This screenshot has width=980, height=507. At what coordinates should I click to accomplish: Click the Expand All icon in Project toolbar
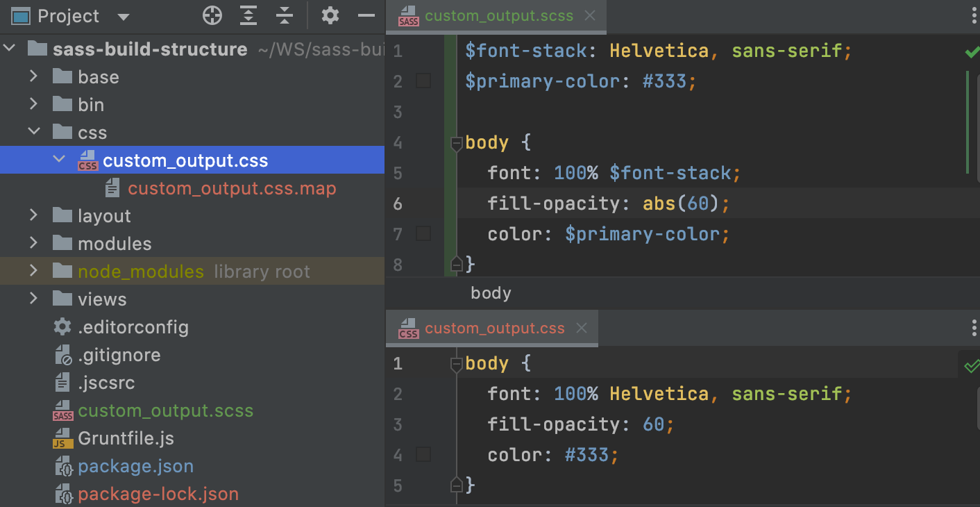click(248, 15)
